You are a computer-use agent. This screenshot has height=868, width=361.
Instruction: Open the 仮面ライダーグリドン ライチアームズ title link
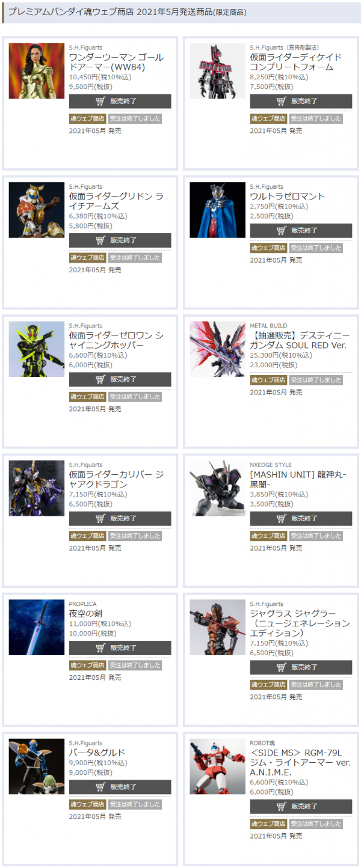116,201
